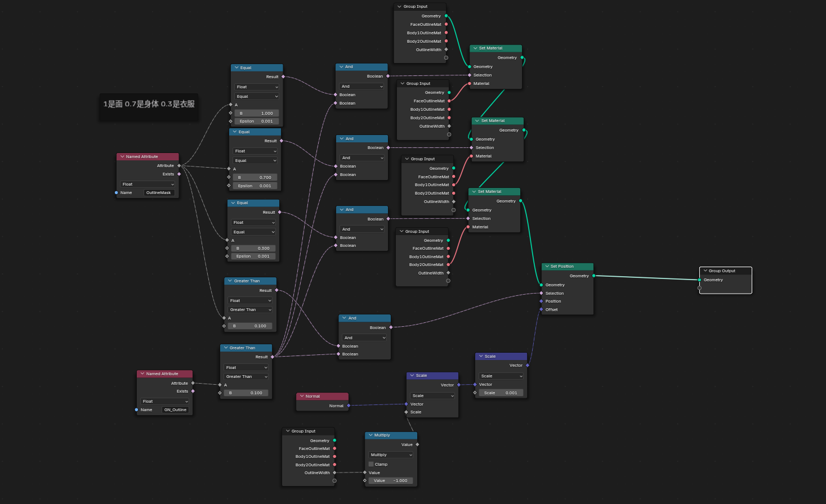Collapse the Normal node using its chevron

(x=302, y=396)
